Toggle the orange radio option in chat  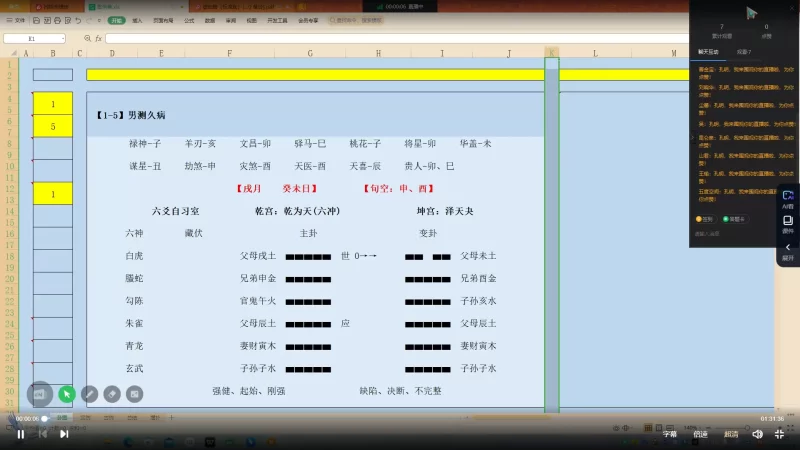[x=699, y=218]
